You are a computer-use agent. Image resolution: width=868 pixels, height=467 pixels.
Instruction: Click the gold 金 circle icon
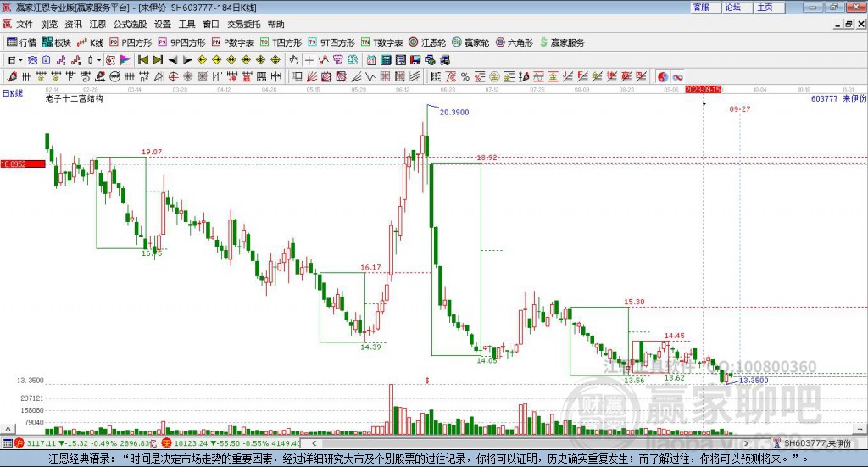(x=494, y=77)
